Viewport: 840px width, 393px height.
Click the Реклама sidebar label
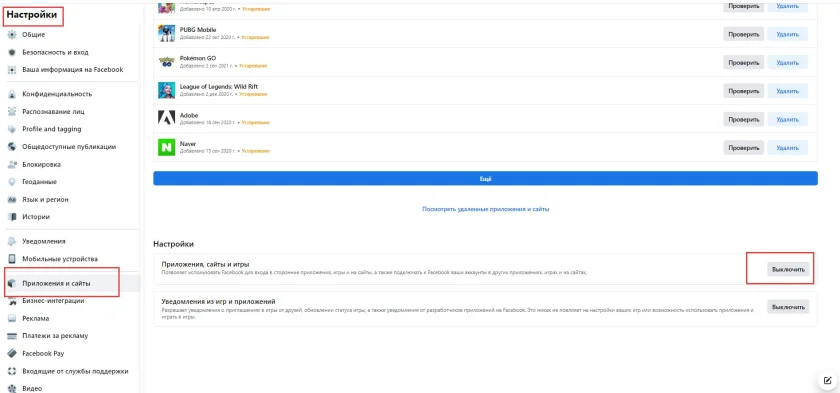coord(35,319)
